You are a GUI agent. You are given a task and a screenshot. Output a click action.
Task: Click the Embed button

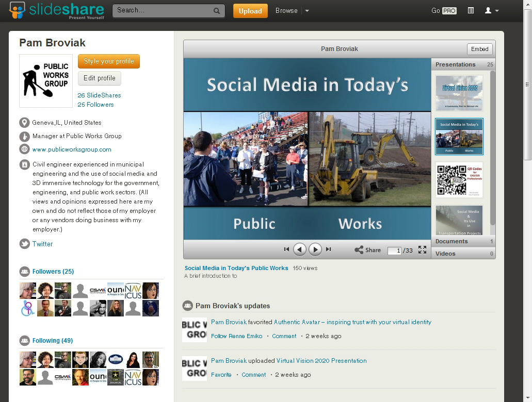pyautogui.click(x=480, y=49)
